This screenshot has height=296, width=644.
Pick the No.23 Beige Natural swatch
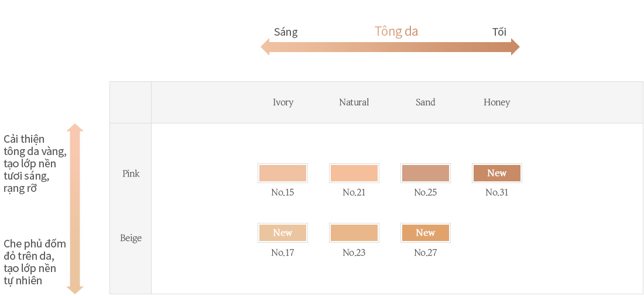[x=354, y=233]
